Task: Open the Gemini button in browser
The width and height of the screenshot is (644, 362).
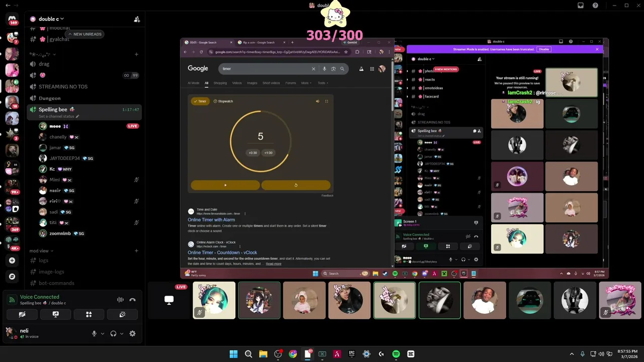Action: point(350,42)
